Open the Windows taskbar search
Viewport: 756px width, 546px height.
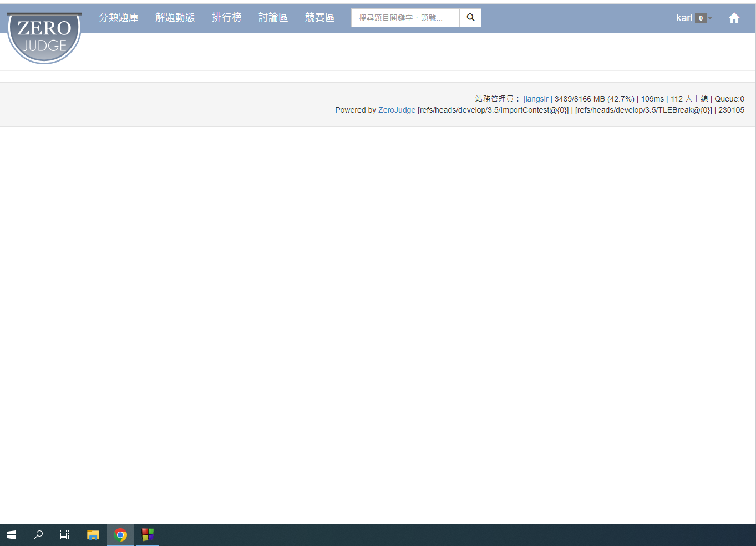pos(38,535)
